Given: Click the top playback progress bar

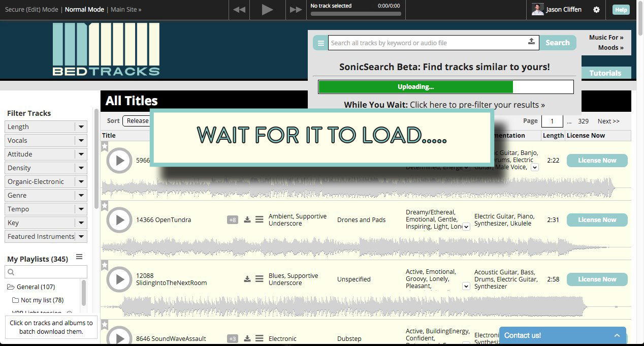Looking at the screenshot, I should [x=356, y=14].
